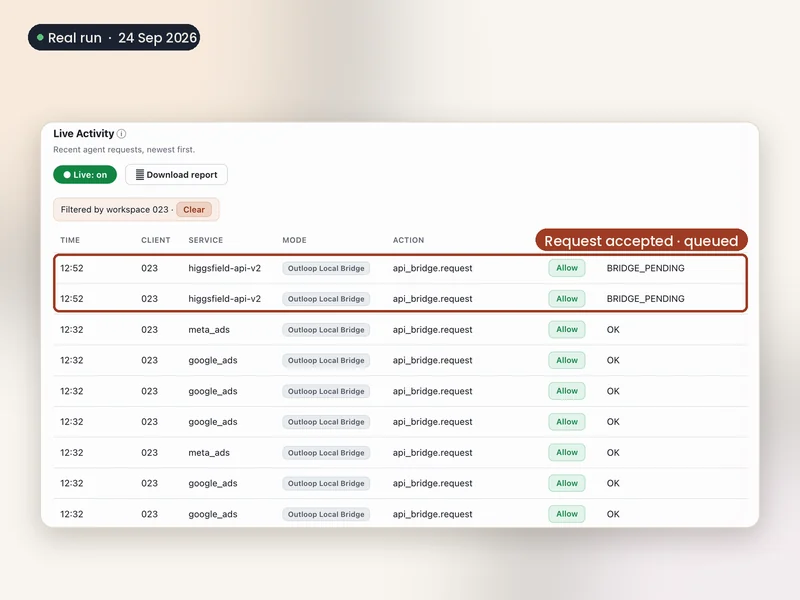Clear the workspace 023 filter
This screenshot has height=600, width=800.
(x=194, y=210)
